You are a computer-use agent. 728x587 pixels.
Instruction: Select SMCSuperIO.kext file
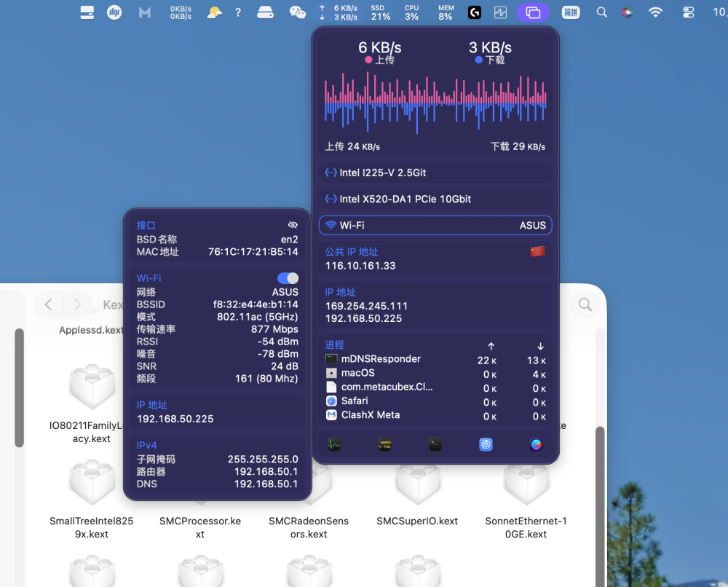(x=417, y=495)
